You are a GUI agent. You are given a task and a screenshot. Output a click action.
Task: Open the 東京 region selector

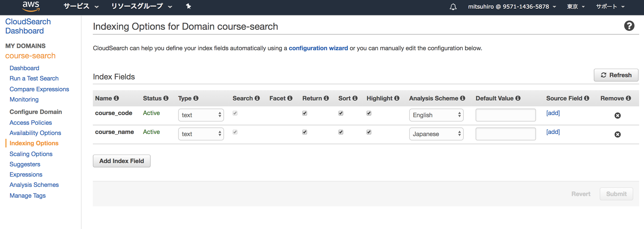(x=576, y=7)
